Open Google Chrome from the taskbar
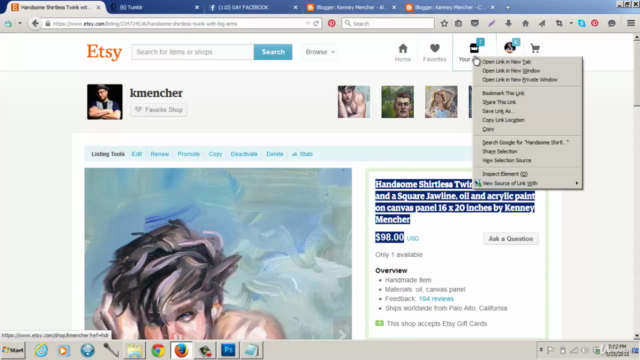 point(158,350)
